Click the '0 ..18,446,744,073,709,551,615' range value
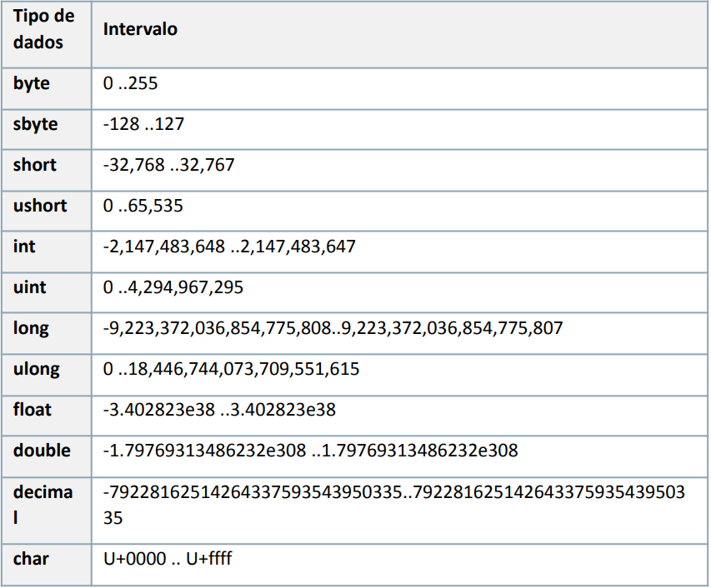Image resolution: width=711 pixels, height=588 pixels. coord(232,369)
